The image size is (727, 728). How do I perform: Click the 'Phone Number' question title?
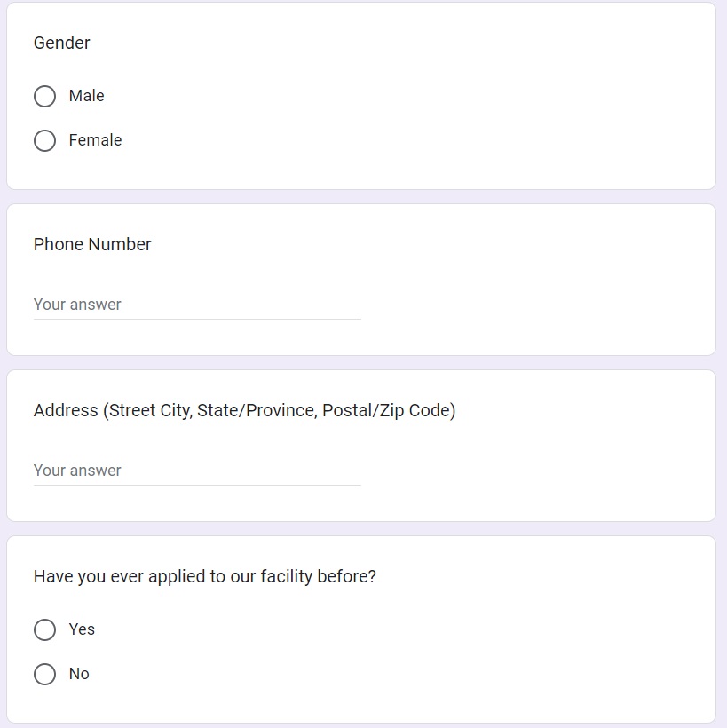coord(92,244)
